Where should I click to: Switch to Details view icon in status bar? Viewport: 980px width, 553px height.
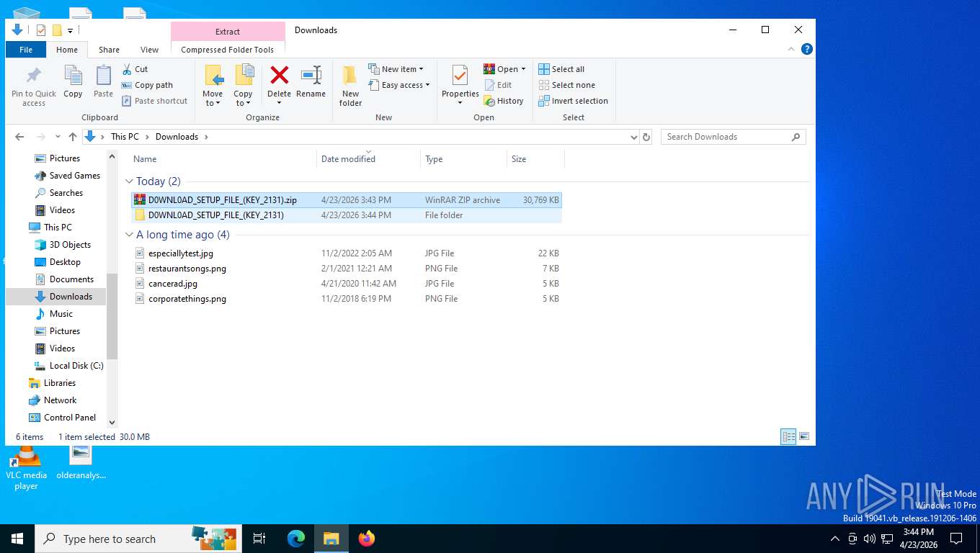pyautogui.click(x=789, y=436)
